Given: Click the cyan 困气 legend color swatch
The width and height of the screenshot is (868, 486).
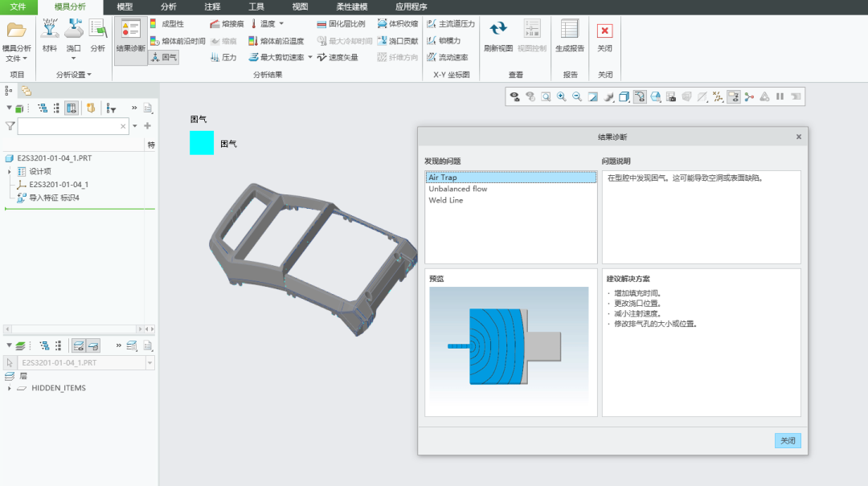Looking at the screenshot, I should (202, 143).
